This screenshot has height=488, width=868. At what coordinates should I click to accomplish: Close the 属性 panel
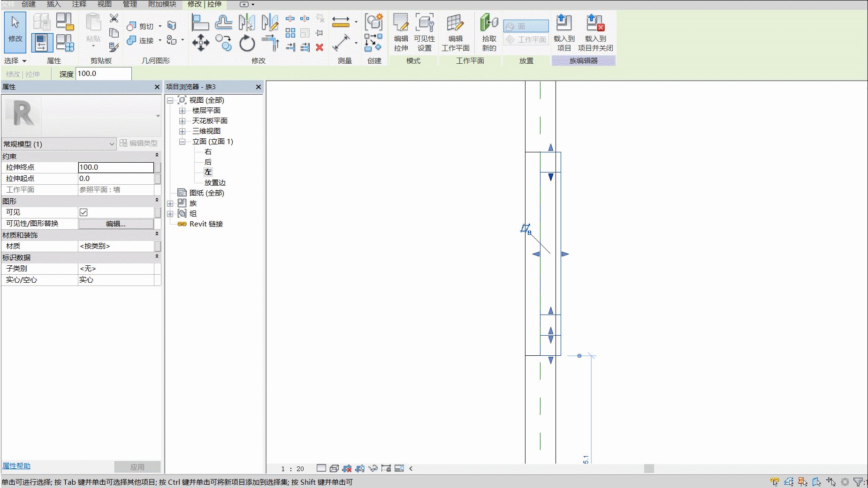coord(157,87)
